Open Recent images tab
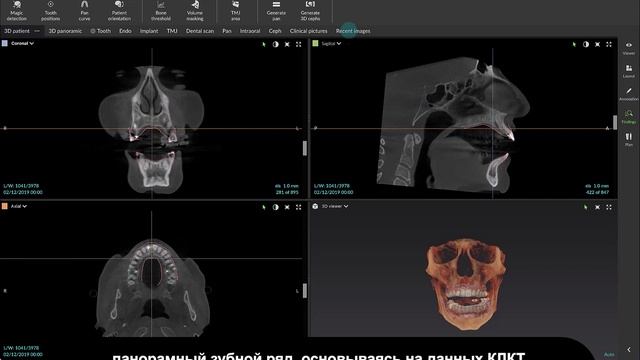Screen dimensions: 640x360 pos(353,31)
